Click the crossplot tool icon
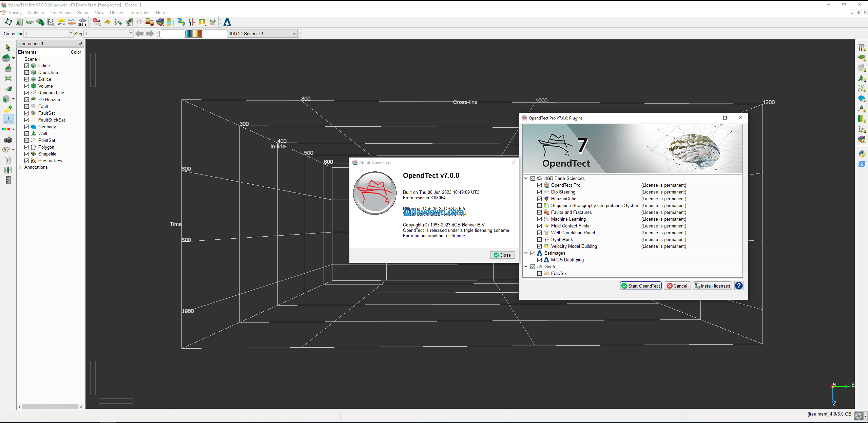Screen dimensions: 868x423 tap(51, 22)
